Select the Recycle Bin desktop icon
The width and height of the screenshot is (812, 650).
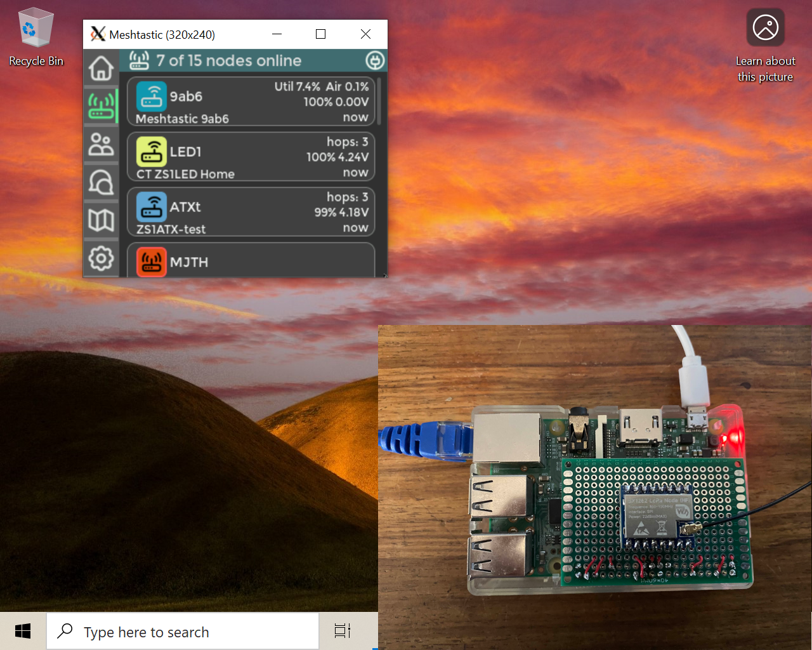[36, 37]
